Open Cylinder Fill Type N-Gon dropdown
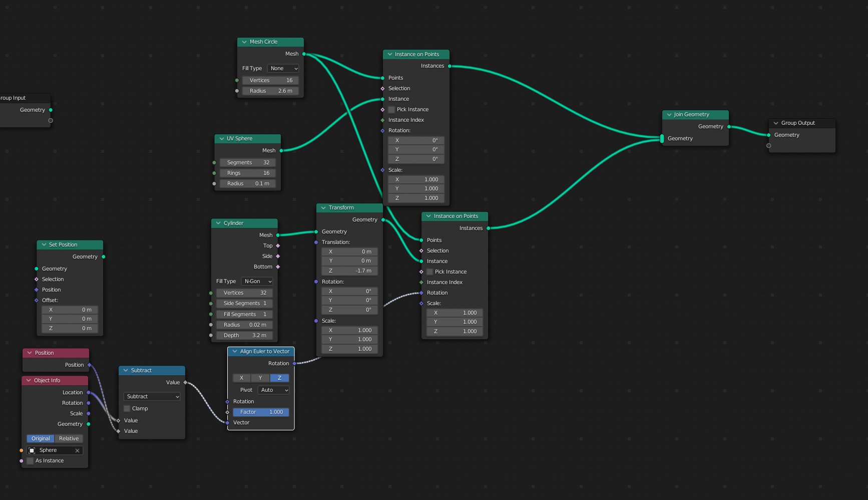 point(257,282)
